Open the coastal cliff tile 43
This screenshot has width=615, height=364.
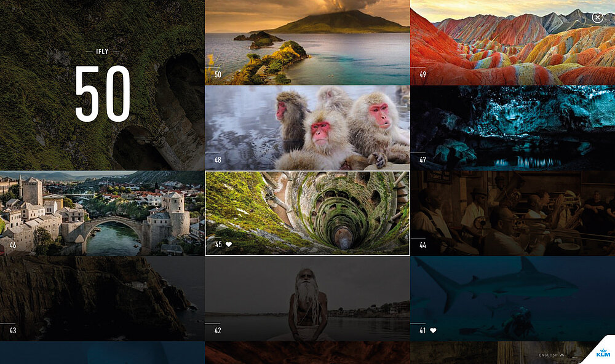[102, 298]
